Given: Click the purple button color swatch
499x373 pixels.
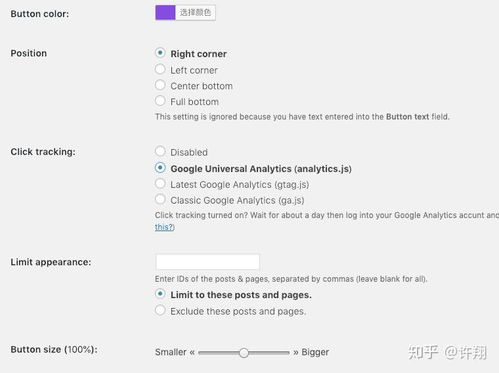Looking at the screenshot, I should coord(165,13).
